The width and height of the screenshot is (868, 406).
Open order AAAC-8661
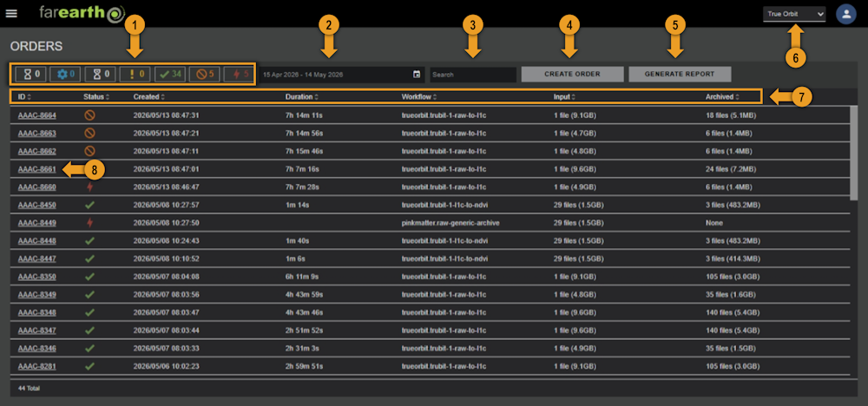[37, 169]
